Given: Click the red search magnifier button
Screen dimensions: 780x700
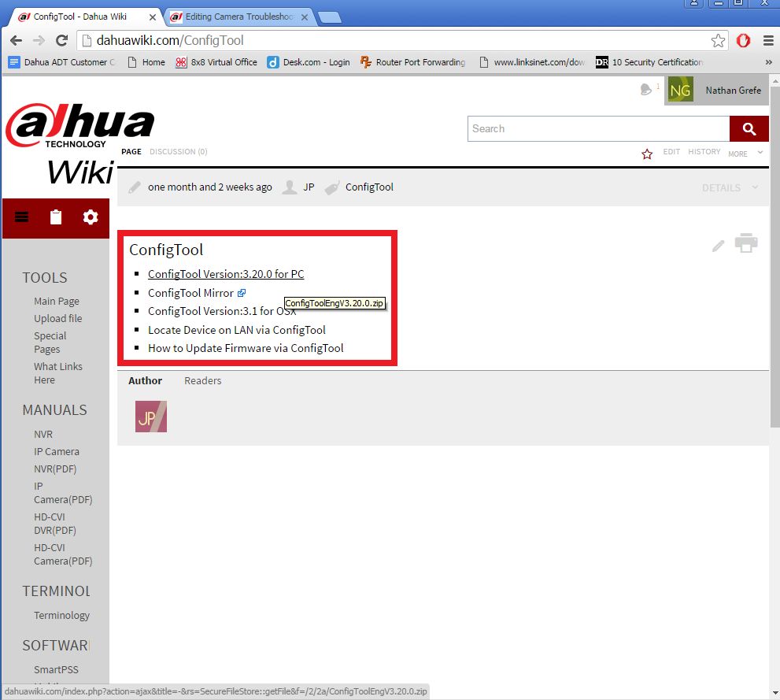Looking at the screenshot, I should (x=749, y=129).
